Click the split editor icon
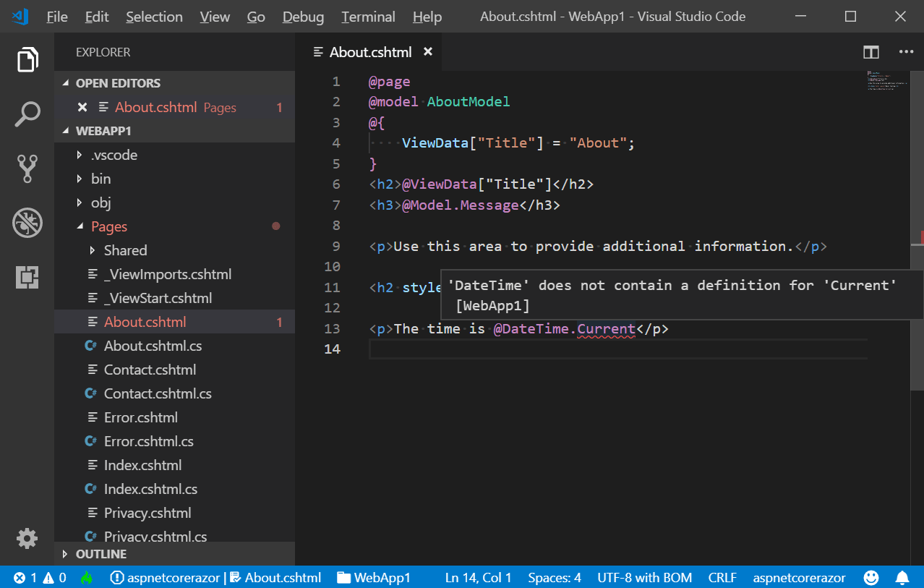 (x=870, y=52)
